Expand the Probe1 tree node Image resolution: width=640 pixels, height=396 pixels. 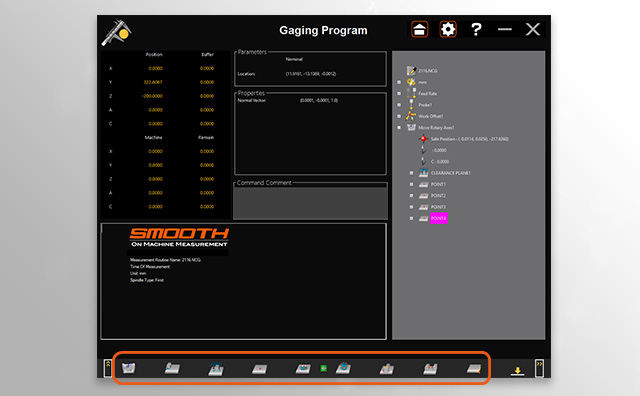click(x=399, y=105)
